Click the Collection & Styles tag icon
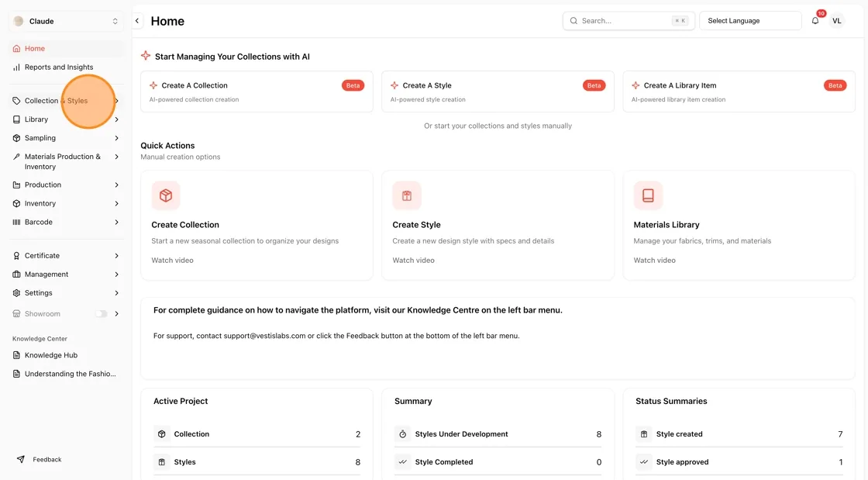The image size is (868, 480). (x=16, y=101)
